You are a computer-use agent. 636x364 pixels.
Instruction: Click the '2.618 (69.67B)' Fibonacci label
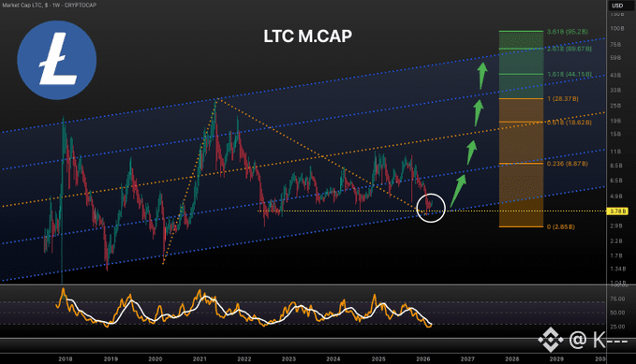click(569, 49)
